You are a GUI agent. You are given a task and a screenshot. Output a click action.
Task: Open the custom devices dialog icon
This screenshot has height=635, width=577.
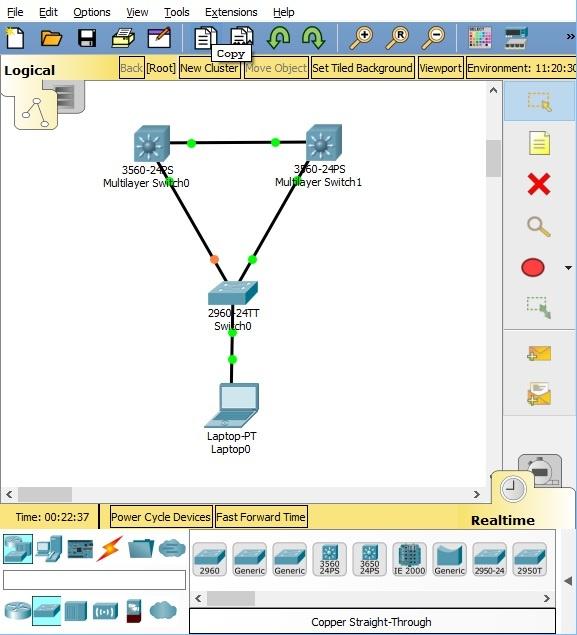click(516, 38)
